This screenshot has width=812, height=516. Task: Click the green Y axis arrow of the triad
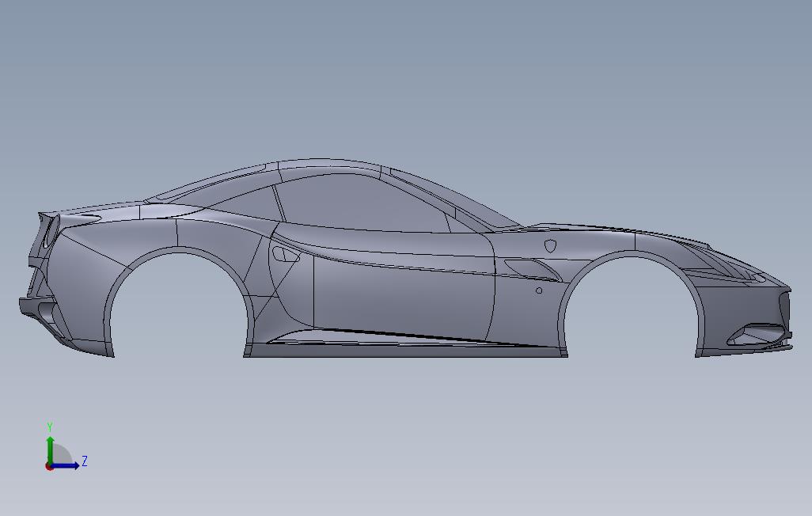(50, 450)
